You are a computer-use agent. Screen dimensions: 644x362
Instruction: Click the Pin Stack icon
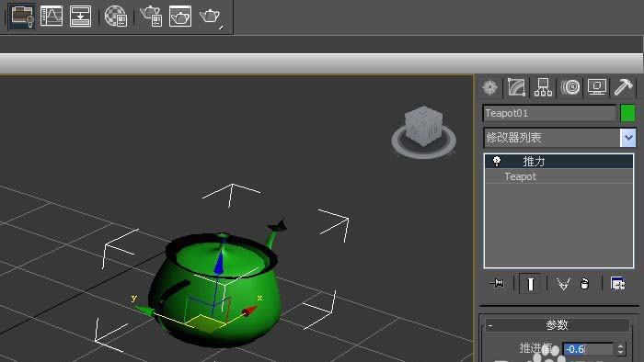pyautogui.click(x=497, y=283)
